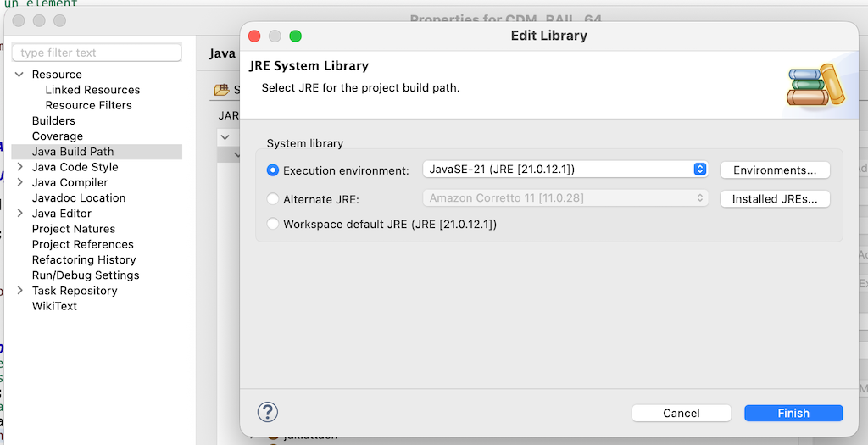Click the Environments... button

click(775, 170)
